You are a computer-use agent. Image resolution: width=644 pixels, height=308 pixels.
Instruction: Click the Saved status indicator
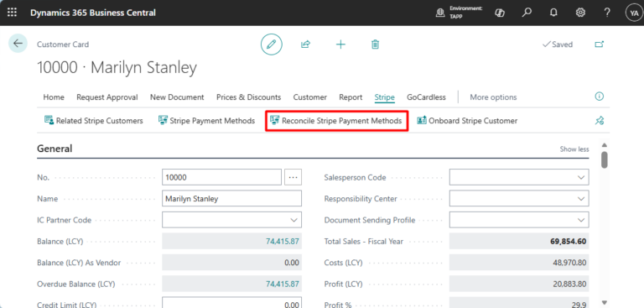tap(558, 44)
